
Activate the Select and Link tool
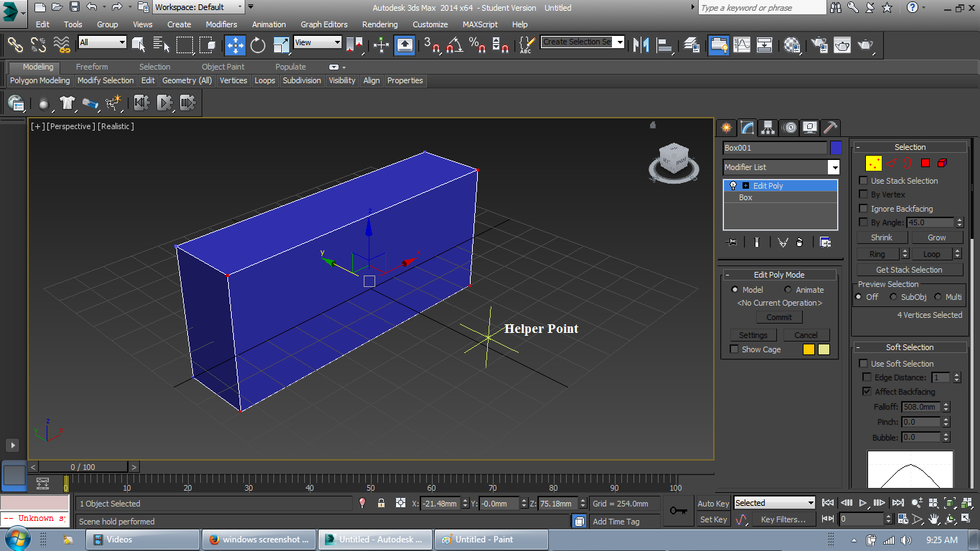(x=15, y=45)
